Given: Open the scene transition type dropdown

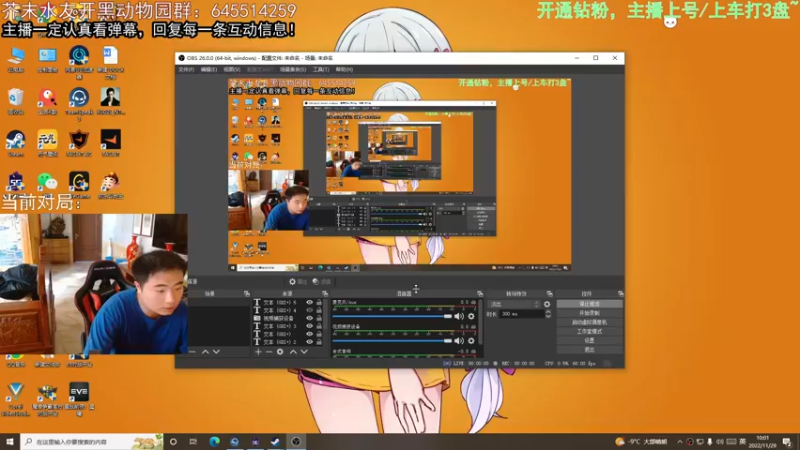Looking at the screenshot, I should coord(514,304).
